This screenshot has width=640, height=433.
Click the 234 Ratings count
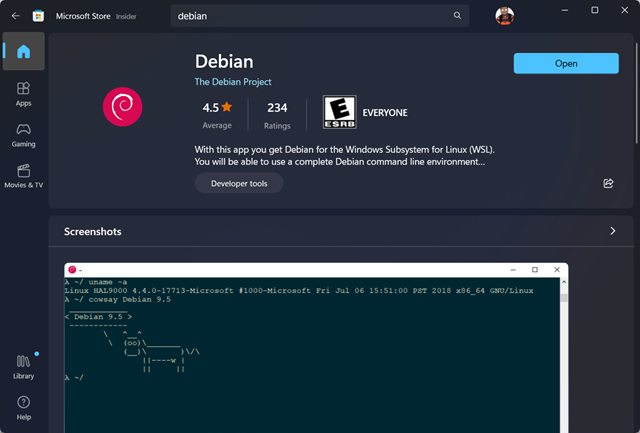tap(277, 115)
